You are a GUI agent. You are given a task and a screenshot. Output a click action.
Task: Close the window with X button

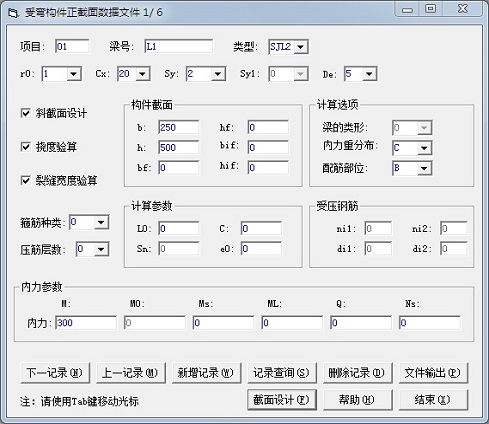click(463, 9)
